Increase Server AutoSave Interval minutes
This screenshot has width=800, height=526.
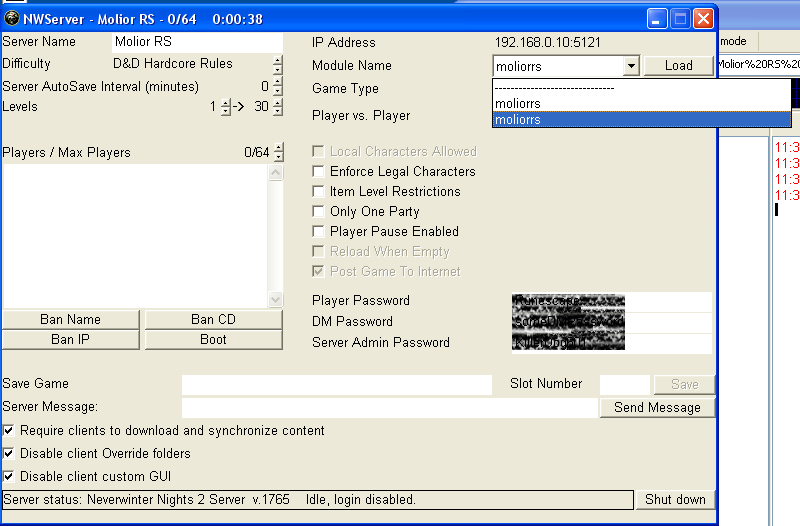278,82
